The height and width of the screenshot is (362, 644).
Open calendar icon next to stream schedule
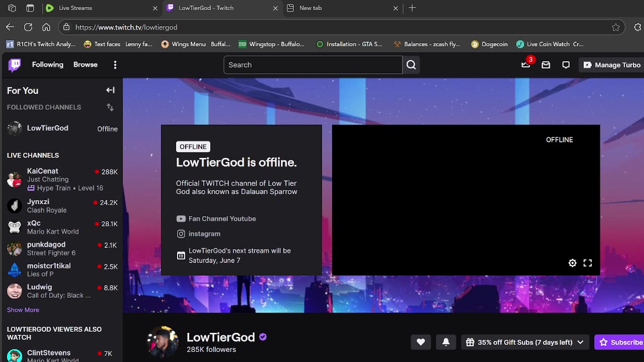(181, 256)
